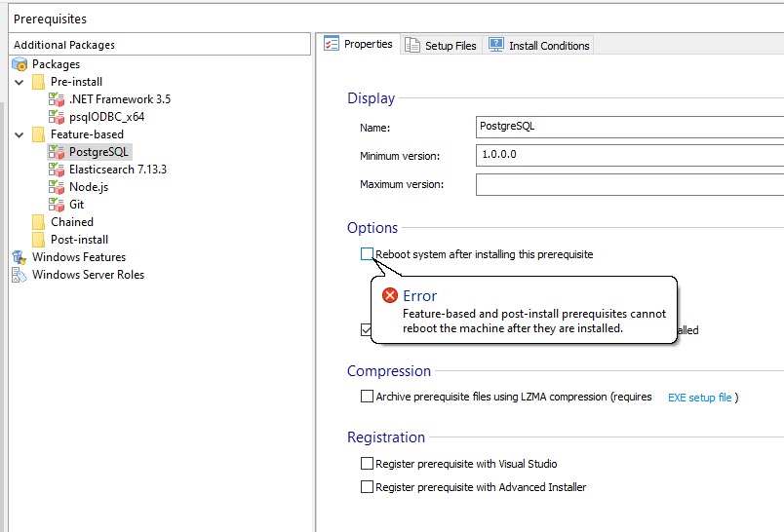Click the psqlODBC_x64 package icon
The height and width of the screenshot is (532, 784).
click(x=57, y=117)
